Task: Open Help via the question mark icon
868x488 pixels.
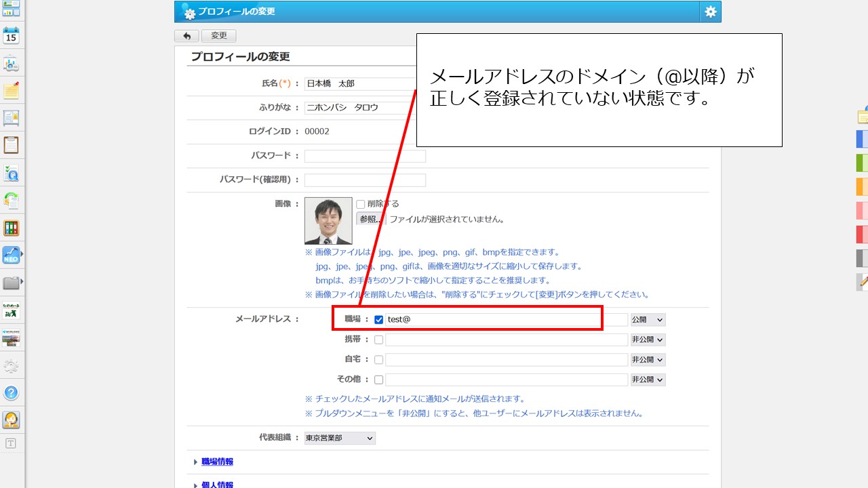Action: [x=9, y=392]
